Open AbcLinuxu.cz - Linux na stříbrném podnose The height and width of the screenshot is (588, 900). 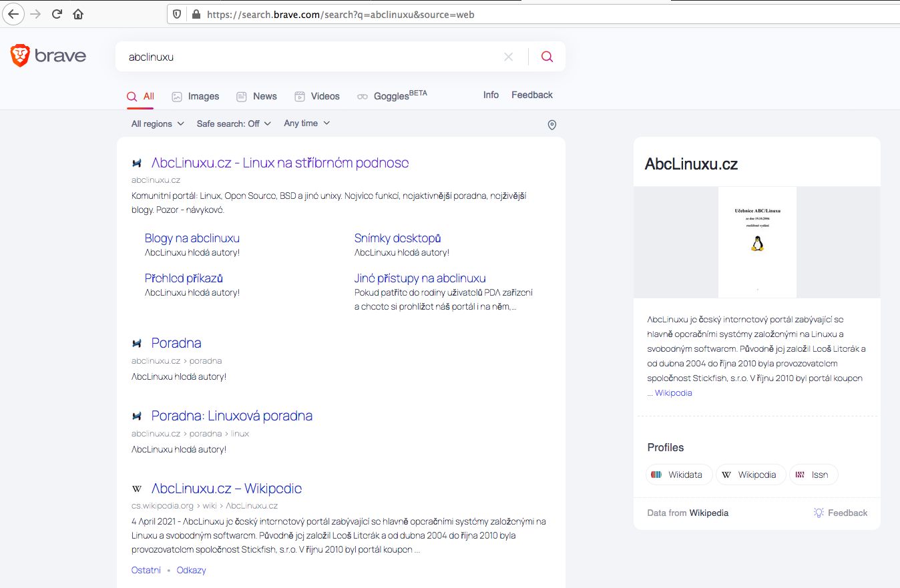(280, 163)
